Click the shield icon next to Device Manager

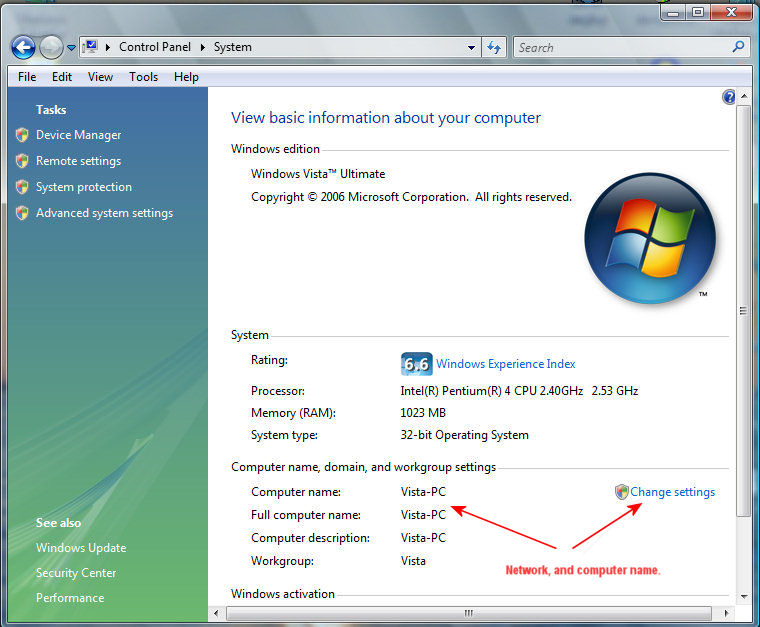(22, 135)
